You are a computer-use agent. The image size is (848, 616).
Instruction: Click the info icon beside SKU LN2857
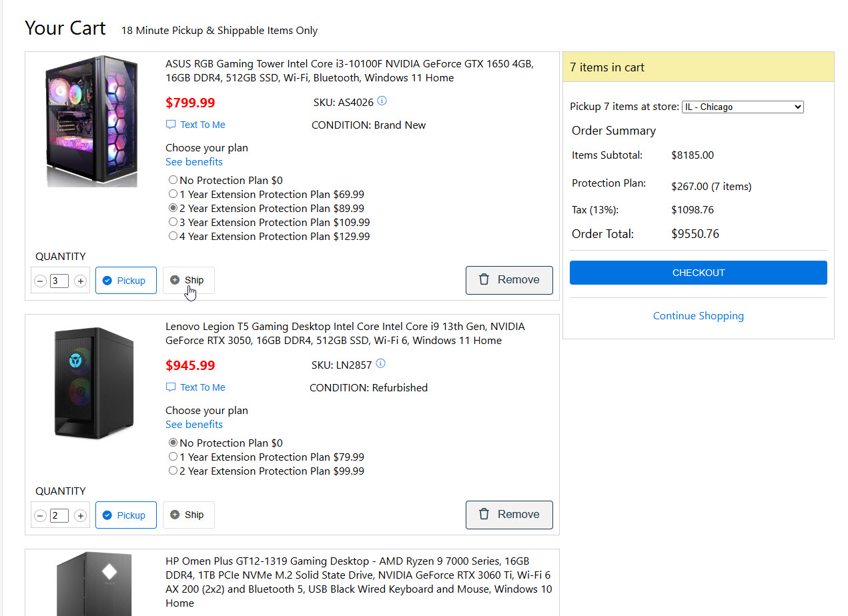pos(380,364)
